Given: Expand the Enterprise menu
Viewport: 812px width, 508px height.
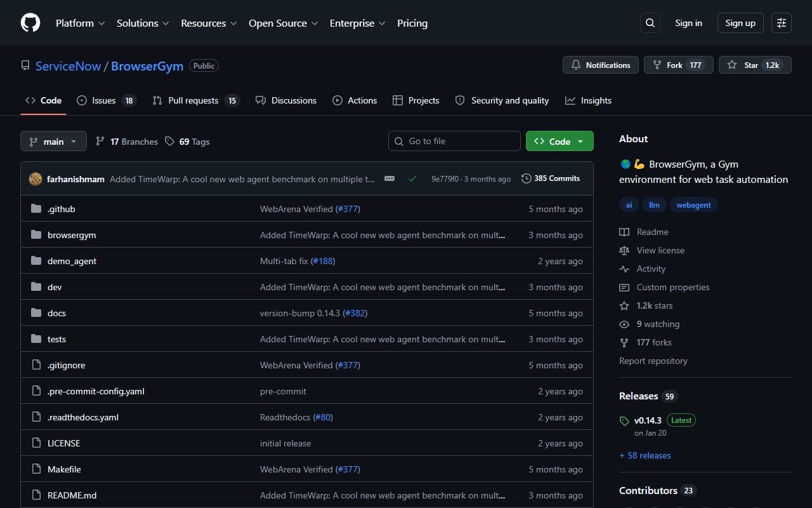Looking at the screenshot, I should [x=357, y=23].
